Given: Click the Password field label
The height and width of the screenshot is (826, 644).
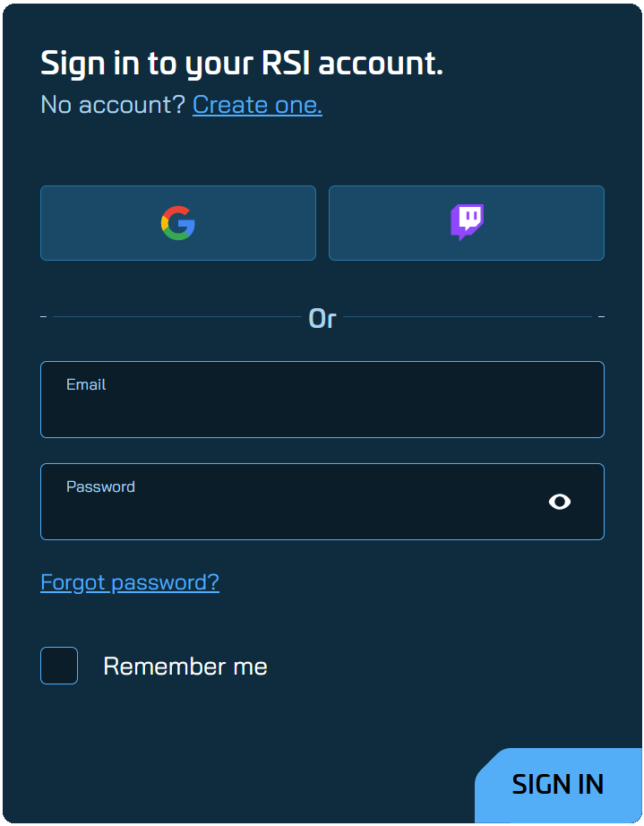Looking at the screenshot, I should pyautogui.click(x=100, y=486).
